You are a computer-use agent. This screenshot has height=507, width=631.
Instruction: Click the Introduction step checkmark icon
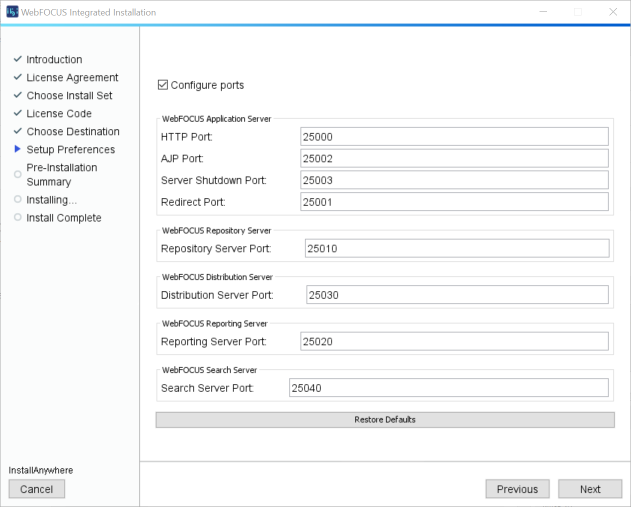[x=17, y=59]
